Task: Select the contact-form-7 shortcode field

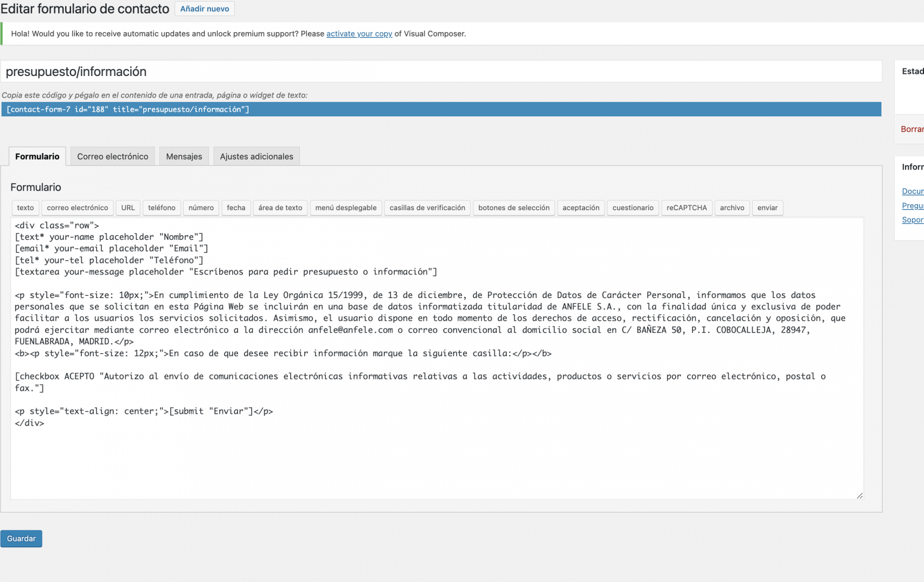Action: [441, 109]
